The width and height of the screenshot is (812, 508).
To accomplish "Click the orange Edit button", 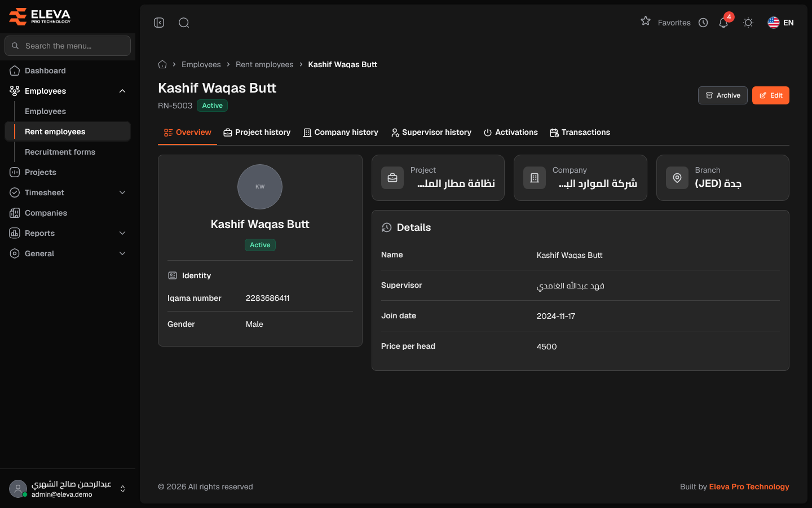I will coord(771,95).
